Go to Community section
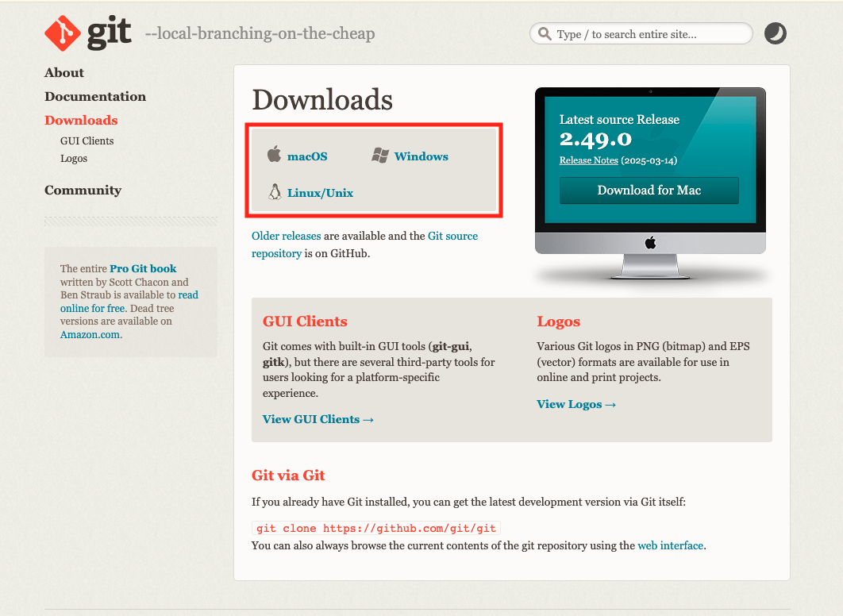The image size is (843, 616). coord(83,191)
